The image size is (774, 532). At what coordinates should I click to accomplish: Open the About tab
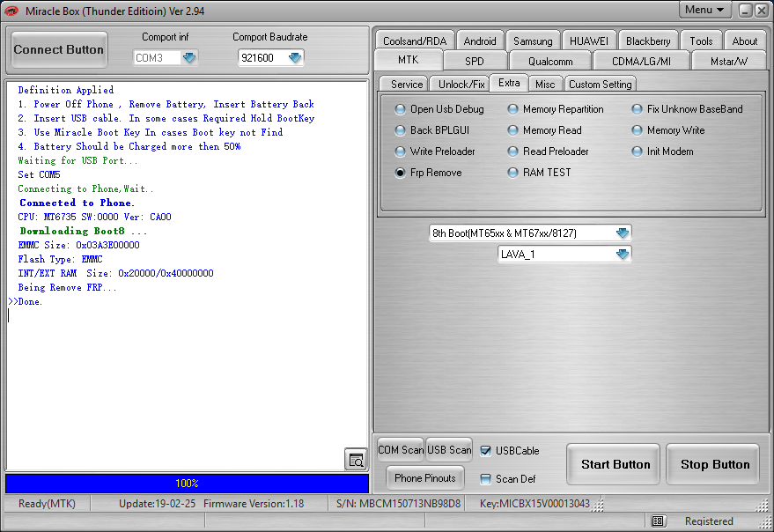coord(744,41)
